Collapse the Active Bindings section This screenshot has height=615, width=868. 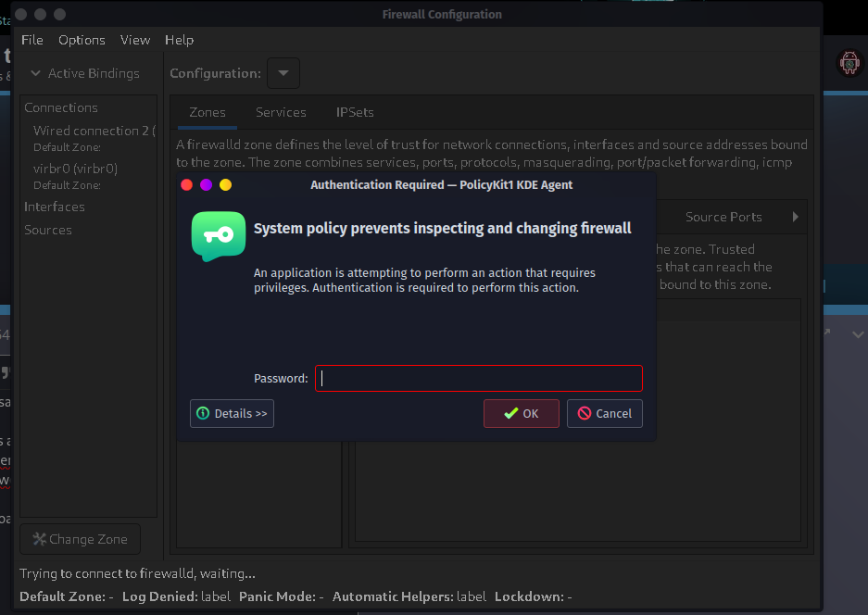[x=35, y=73]
